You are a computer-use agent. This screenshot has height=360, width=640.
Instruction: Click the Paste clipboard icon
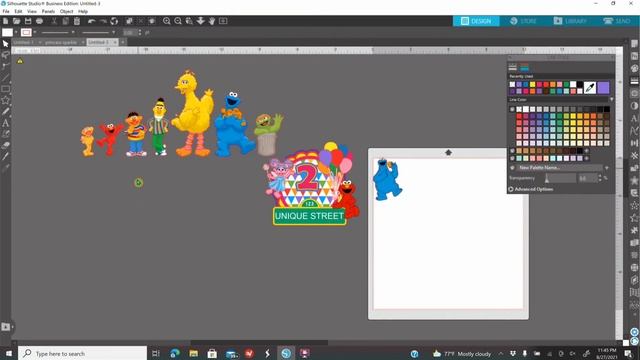(77, 21)
